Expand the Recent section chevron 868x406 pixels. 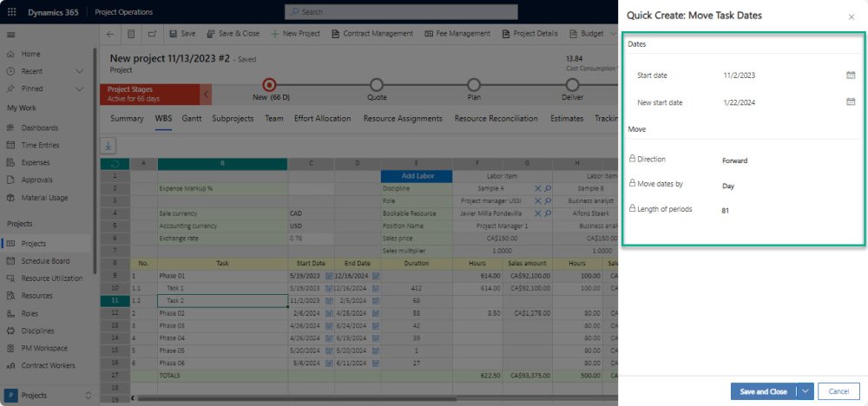click(79, 71)
